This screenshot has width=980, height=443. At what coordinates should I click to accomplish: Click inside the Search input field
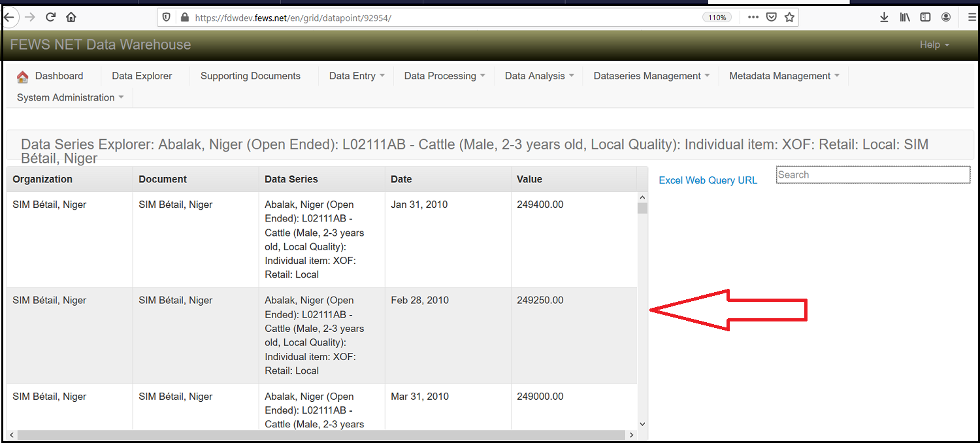click(x=872, y=174)
